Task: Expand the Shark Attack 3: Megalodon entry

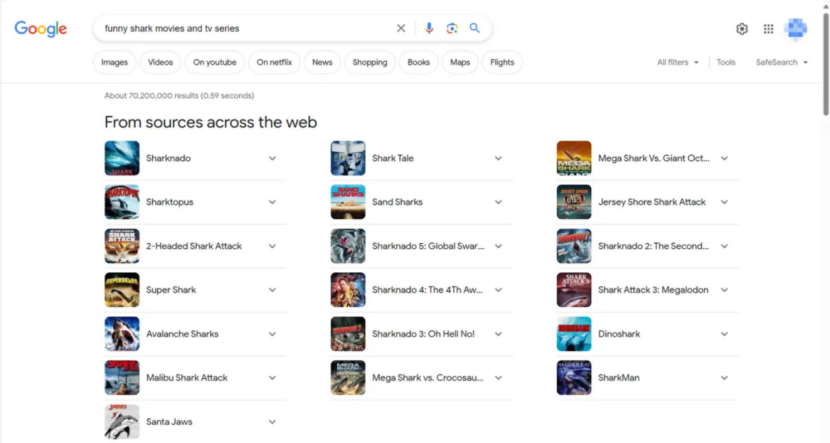Action: tap(724, 290)
